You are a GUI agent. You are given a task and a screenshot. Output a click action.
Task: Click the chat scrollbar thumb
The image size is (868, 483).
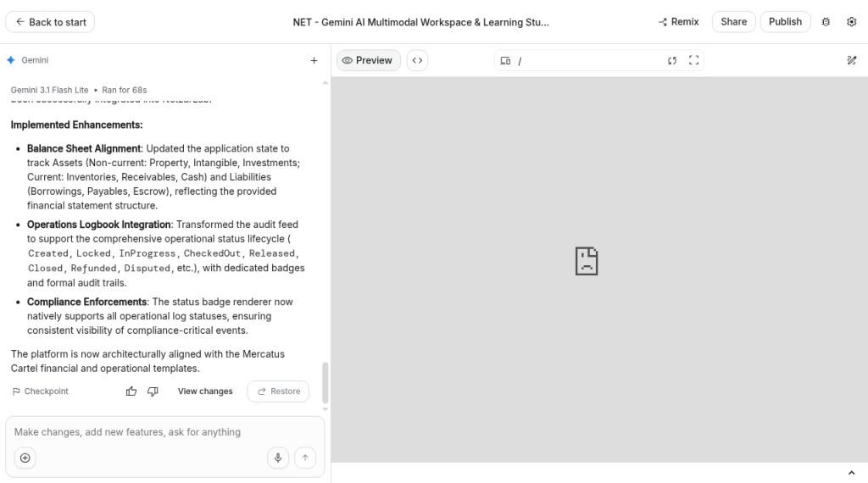[x=325, y=383]
